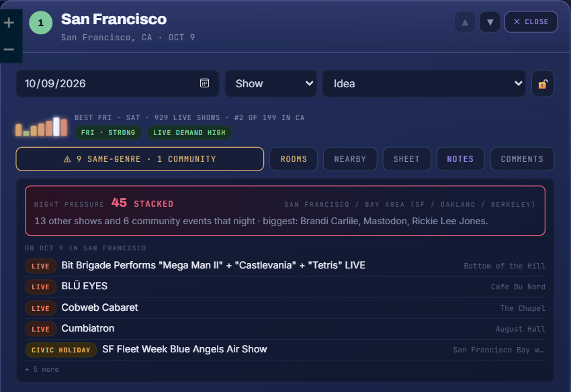The image size is (571, 392).
Task: Switch to the ROOMS tab
Action: (x=294, y=159)
